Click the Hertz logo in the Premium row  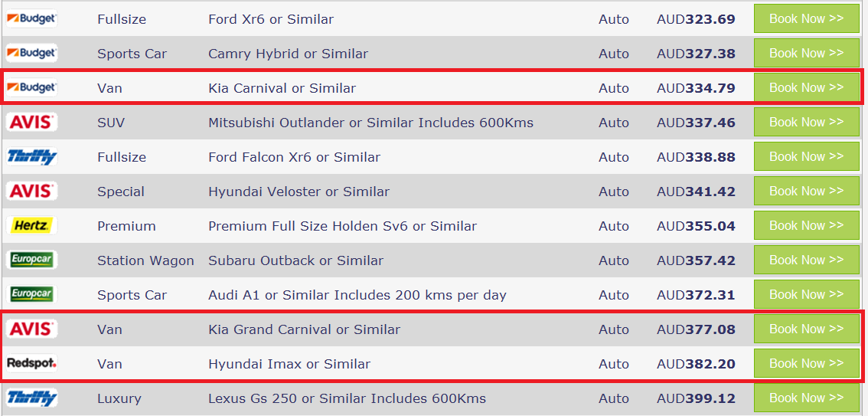31,226
